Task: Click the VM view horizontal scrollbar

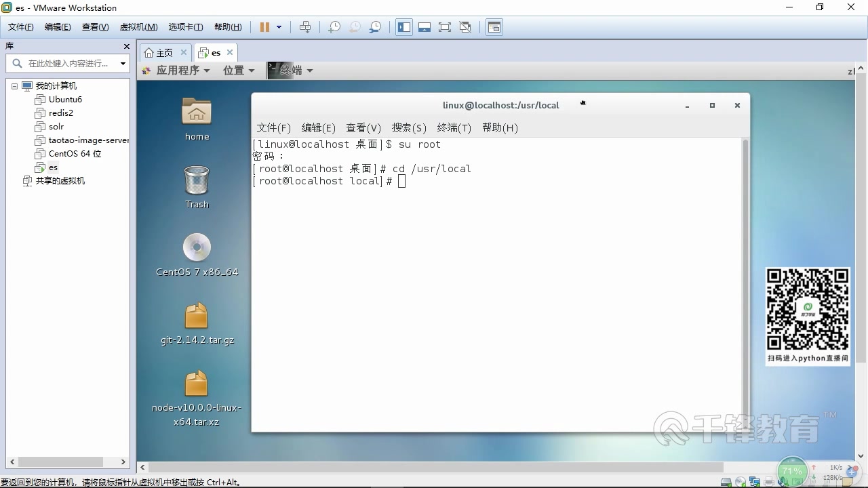Action: (435, 468)
